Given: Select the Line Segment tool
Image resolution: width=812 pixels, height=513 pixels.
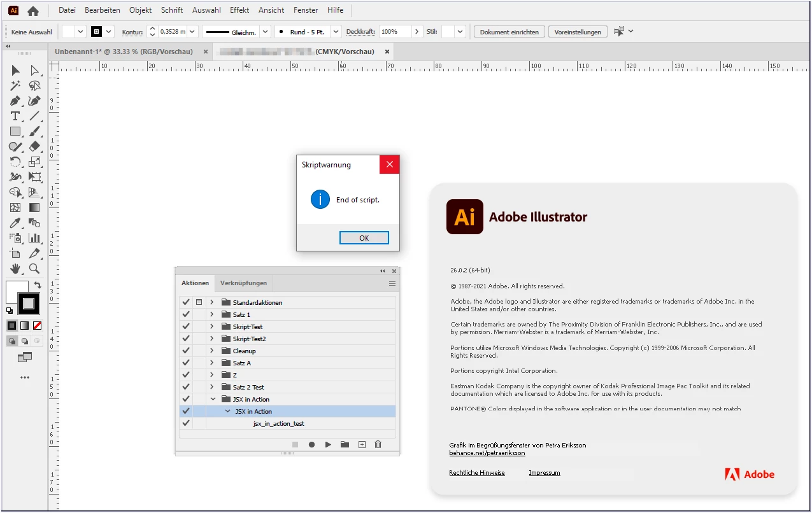Looking at the screenshot, I should 34,116.
